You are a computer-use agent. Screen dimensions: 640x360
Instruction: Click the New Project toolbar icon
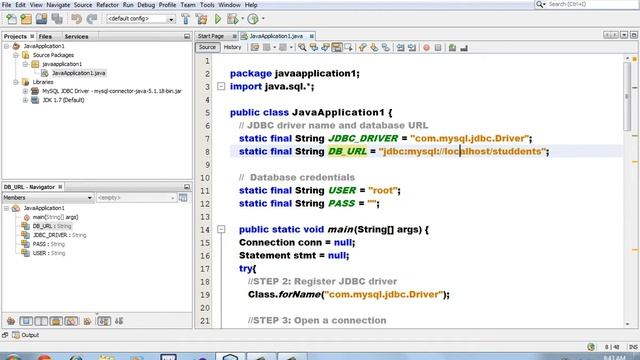[x=26, y=19]
